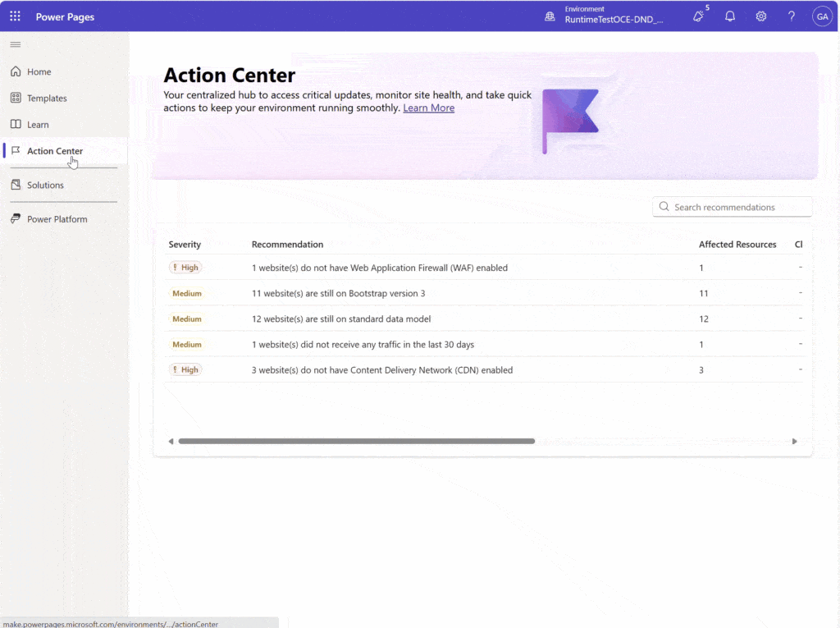The image size is (840, 628).
Task: Open the environment picker globe icon
Action: [x=550, y=16]
